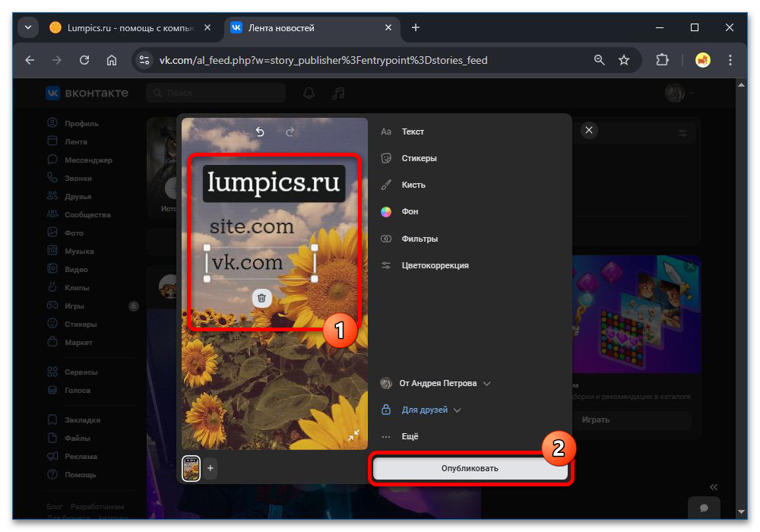The height and width of the screenshot is (532, 760).
Task: Close the story editor
Action: pyautogui.click(x=589, y=130)
